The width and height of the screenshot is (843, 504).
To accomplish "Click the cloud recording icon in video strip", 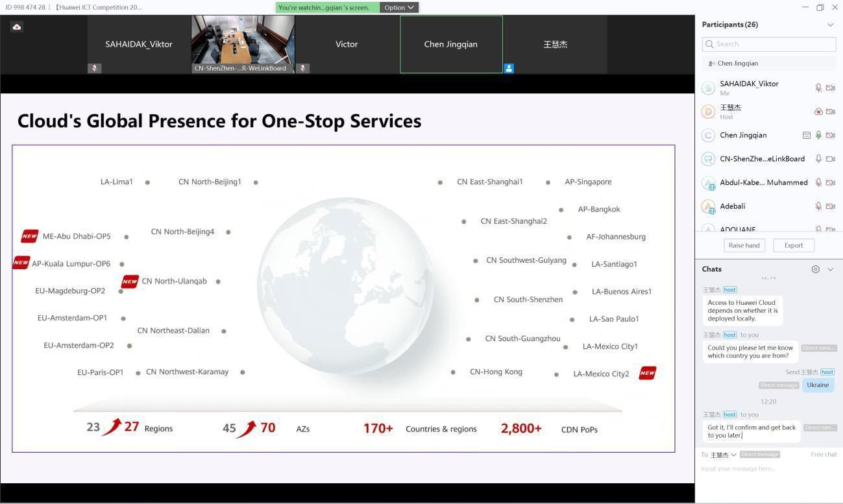I will pos(17,27).
